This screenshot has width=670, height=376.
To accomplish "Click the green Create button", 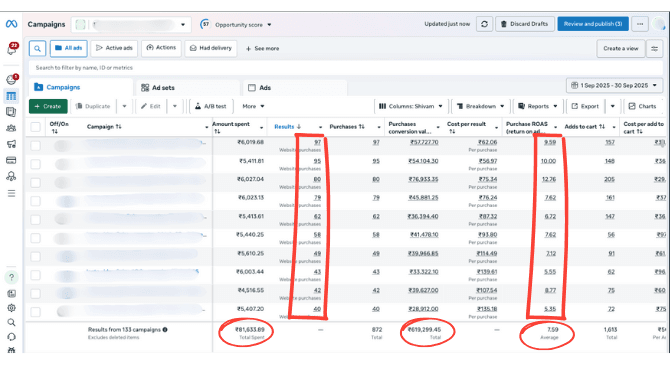I will coord(48,106).
